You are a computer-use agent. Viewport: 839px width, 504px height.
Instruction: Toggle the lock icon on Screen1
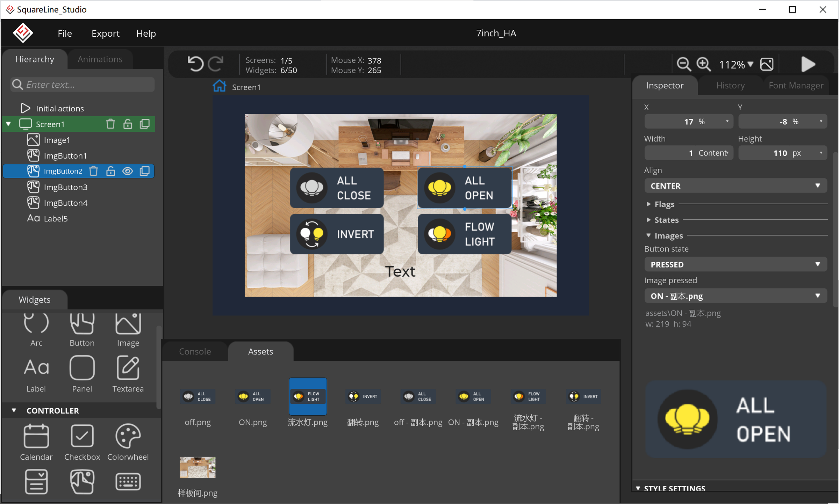128,124
